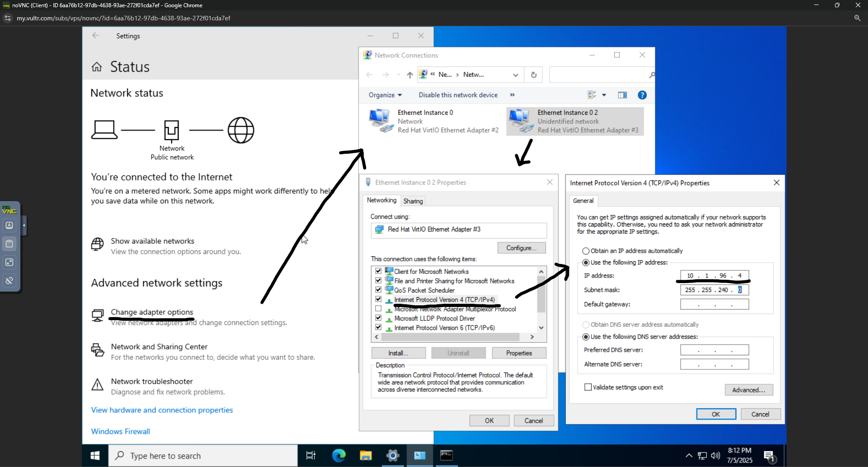The image size is (868, 467).
Task: Select the Ethernet Instance 0 adapter icon
Action: tap(381, 121)
